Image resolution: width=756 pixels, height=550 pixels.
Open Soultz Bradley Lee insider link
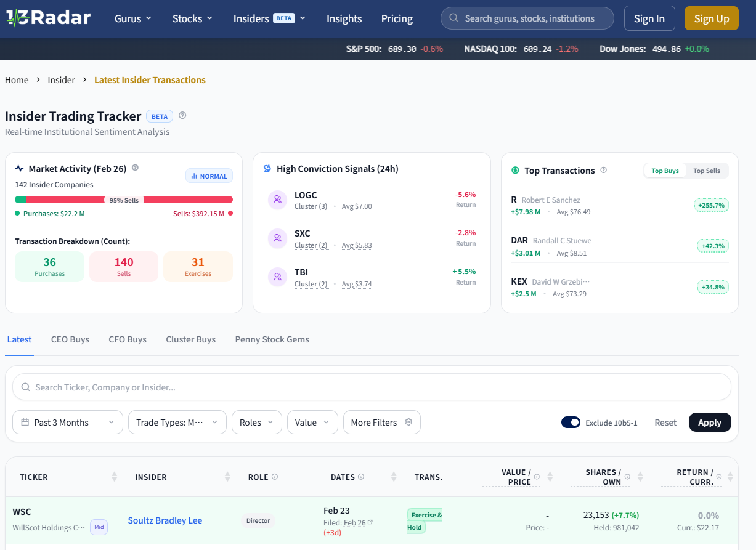[x=165, y=520]
